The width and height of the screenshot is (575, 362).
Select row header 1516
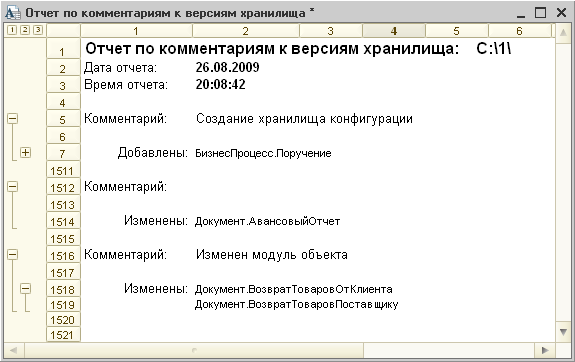(x=63, y=255)
